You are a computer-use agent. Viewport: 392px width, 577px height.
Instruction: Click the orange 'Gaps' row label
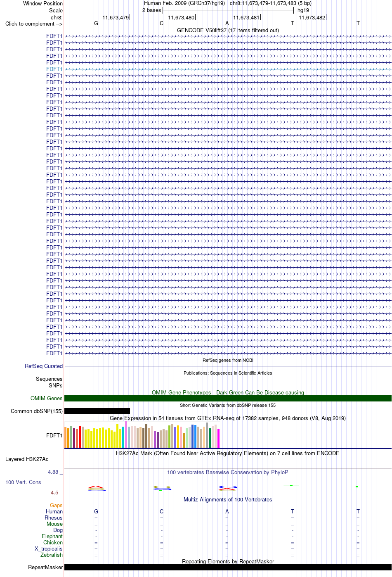[x=56, y=505]
